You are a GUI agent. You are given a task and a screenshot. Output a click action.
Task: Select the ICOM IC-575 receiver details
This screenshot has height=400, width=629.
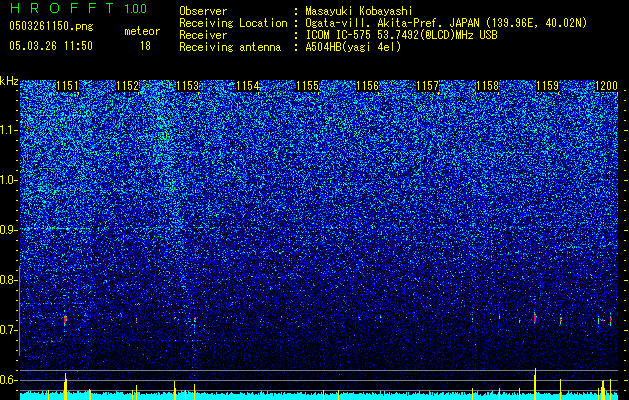click(401, 35)
